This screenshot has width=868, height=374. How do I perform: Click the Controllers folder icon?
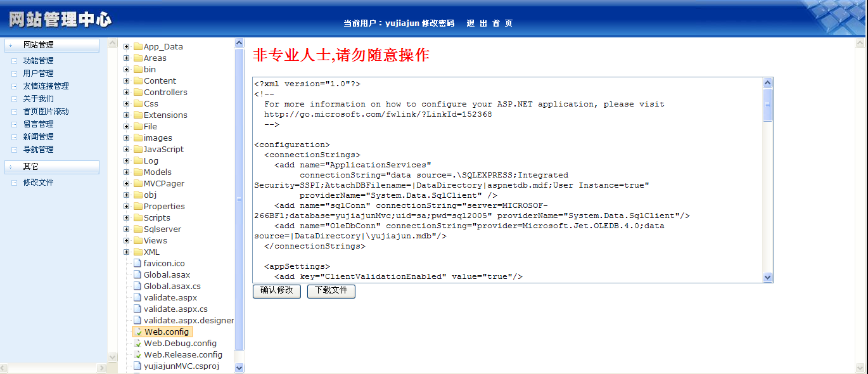pos(137,92)
